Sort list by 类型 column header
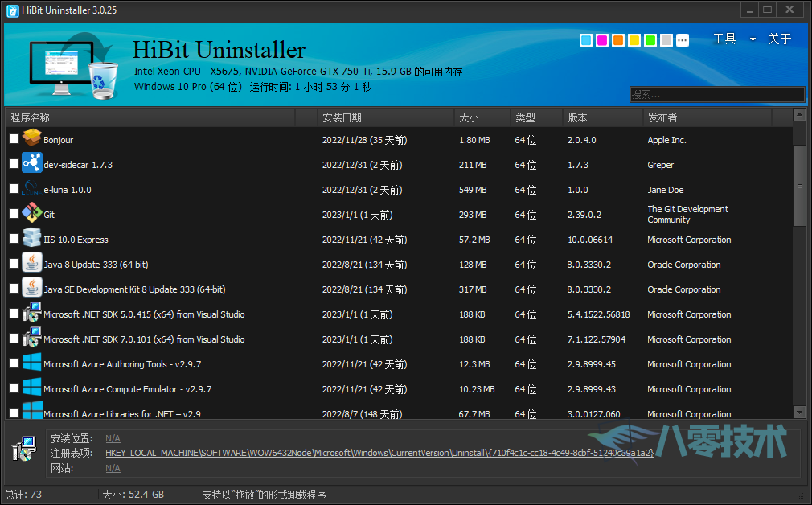Viewport: 812px width, 505px height. [536, 117]
